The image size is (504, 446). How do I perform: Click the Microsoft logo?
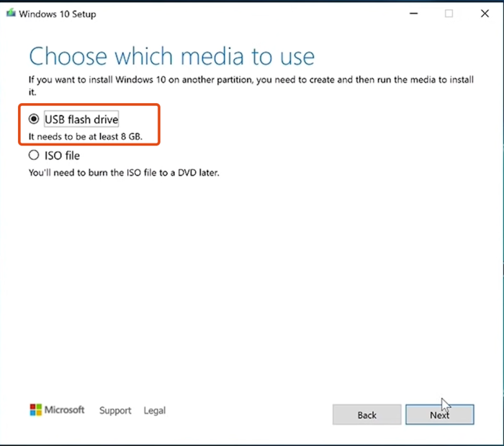pos(57,410)
